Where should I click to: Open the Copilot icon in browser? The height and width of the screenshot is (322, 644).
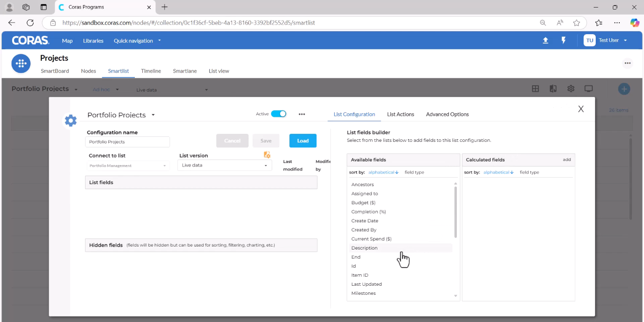click(x=634, y=23)
